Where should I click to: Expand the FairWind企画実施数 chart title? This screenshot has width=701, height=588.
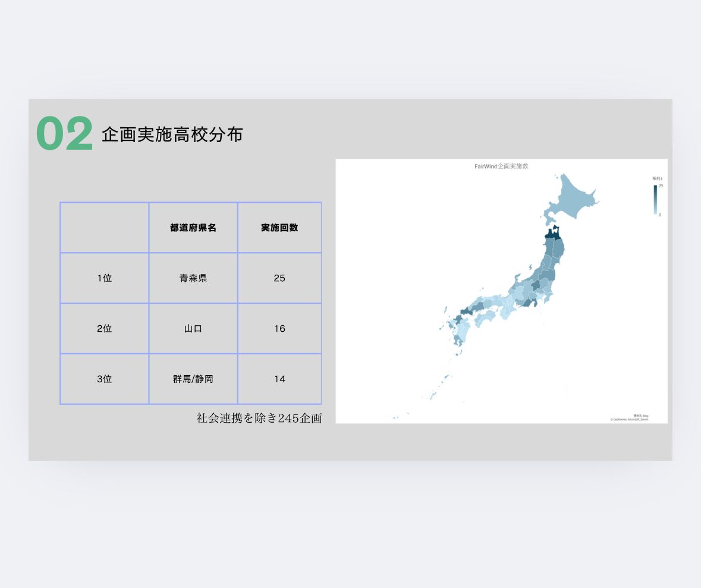coord(501,167)
